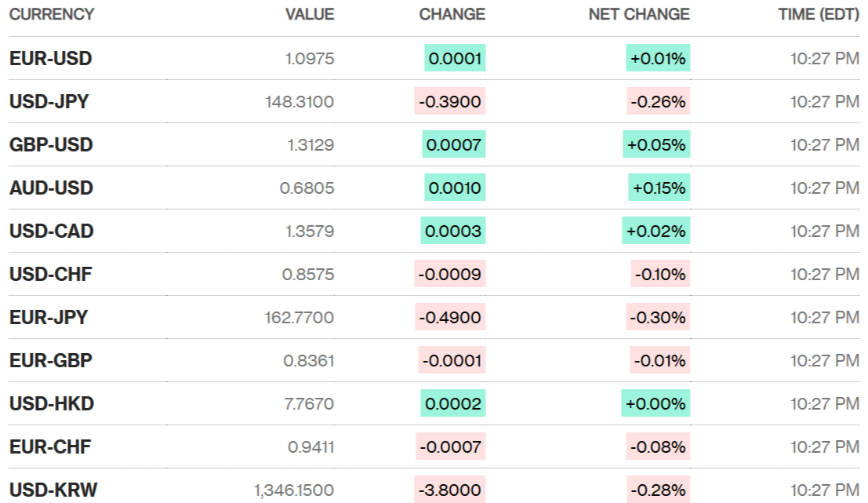Select the GBP-USD currency pair
868x503 pixels.
[x=51, y=145]
